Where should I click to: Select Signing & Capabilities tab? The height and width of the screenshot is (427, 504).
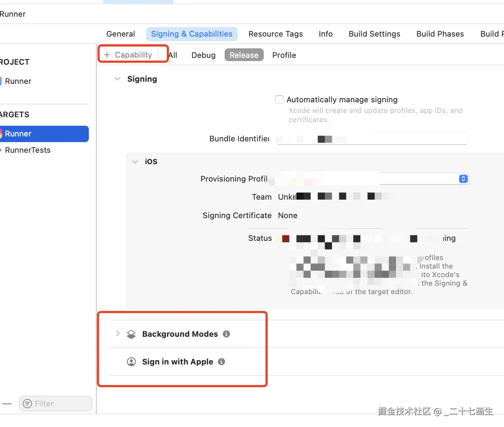click(192, 34)
